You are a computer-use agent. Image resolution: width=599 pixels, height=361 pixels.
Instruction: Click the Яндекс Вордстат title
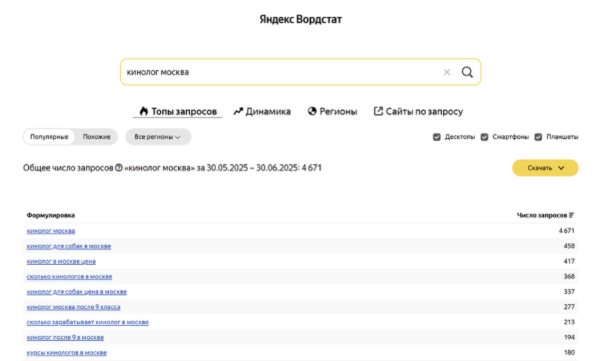(301, 19)
